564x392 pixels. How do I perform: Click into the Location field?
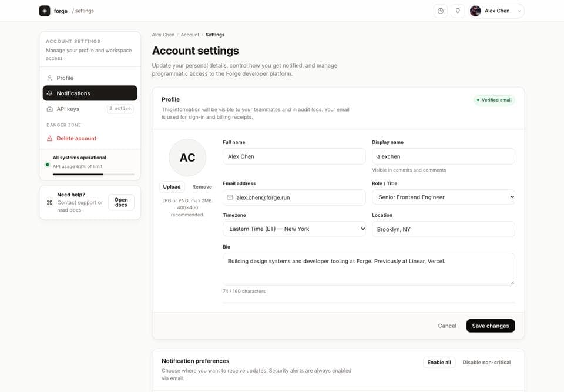point(443,229)
